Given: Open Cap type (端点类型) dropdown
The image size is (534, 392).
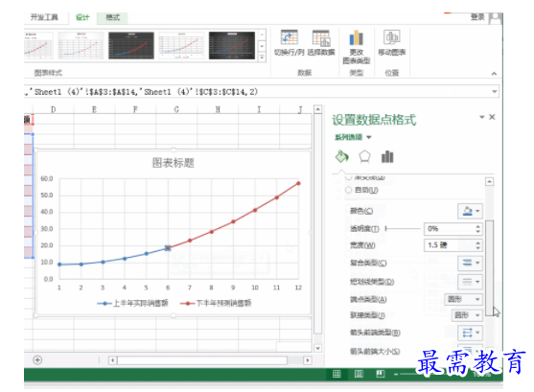Looking at the screenshot, I should pyautogui.click(x=463, y=299).
